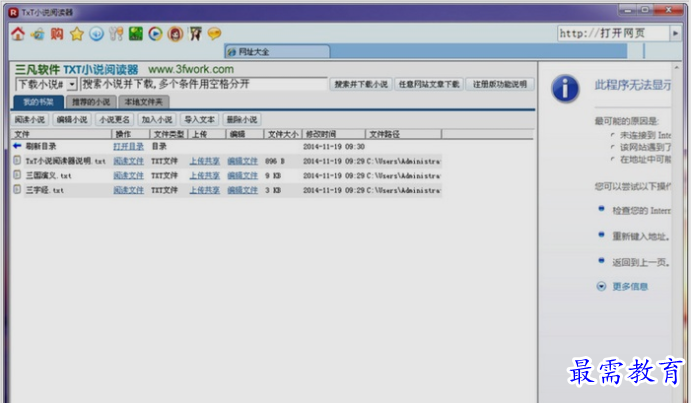Sort by the 文件大小 column header

pos(283,134)
